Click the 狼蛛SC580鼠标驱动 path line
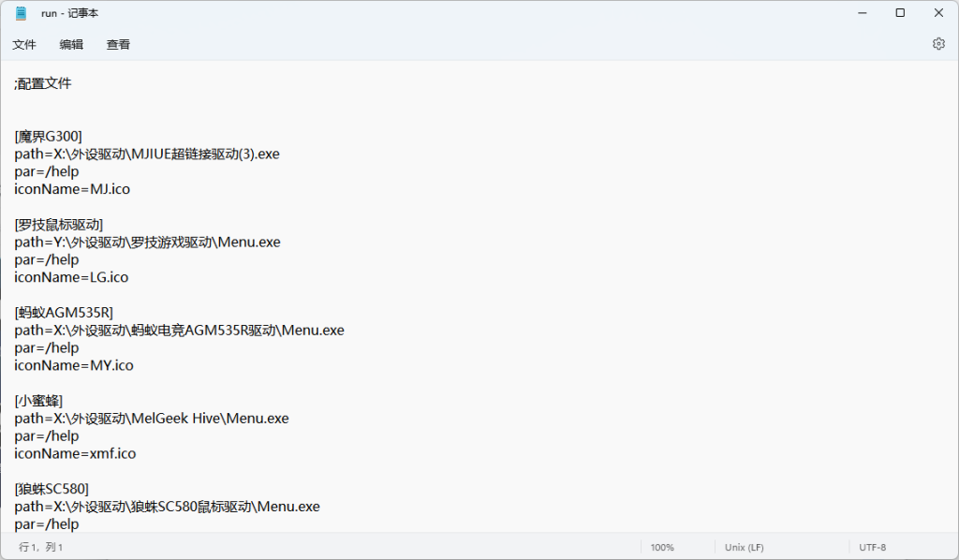This screenshot has width=959, height=560. 167,507
